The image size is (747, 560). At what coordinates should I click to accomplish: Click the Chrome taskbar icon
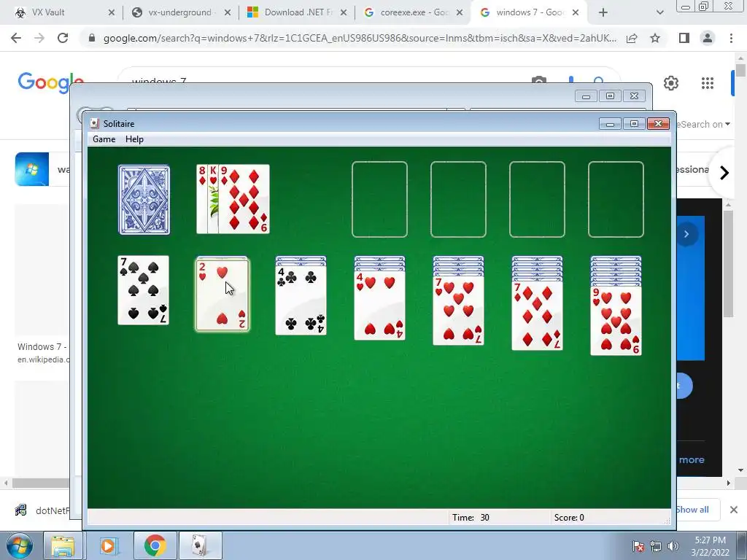tap(155, 545)
